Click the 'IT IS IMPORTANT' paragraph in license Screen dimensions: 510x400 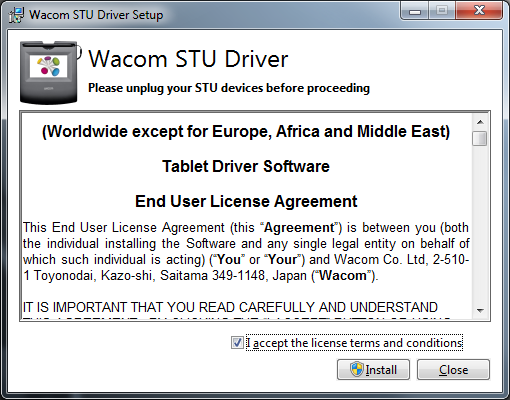point(230,307)
